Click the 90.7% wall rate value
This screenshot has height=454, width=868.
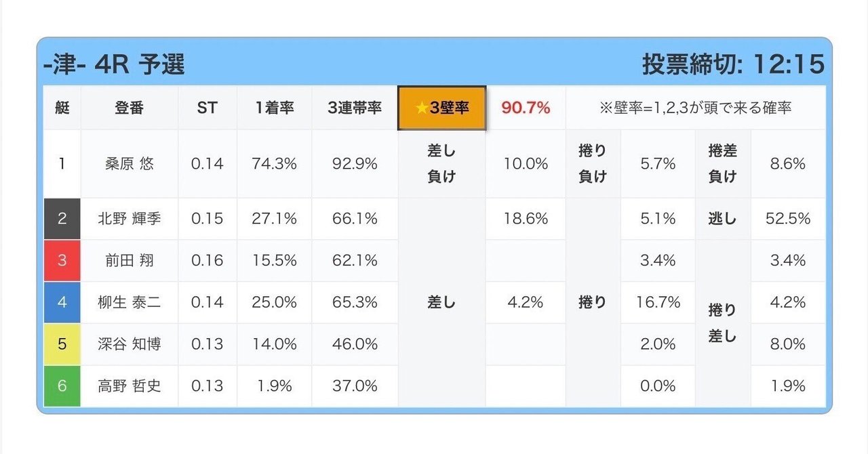[526, 108]
